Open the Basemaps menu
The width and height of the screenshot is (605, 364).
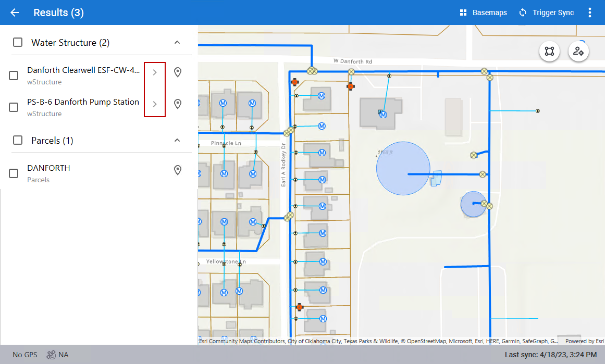(x=483, y=12)
